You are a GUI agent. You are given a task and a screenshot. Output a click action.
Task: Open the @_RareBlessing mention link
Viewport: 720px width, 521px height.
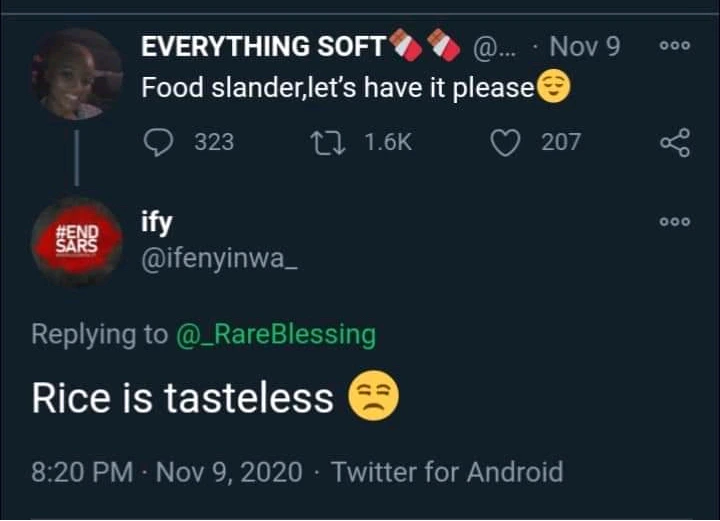click(275, 334)
